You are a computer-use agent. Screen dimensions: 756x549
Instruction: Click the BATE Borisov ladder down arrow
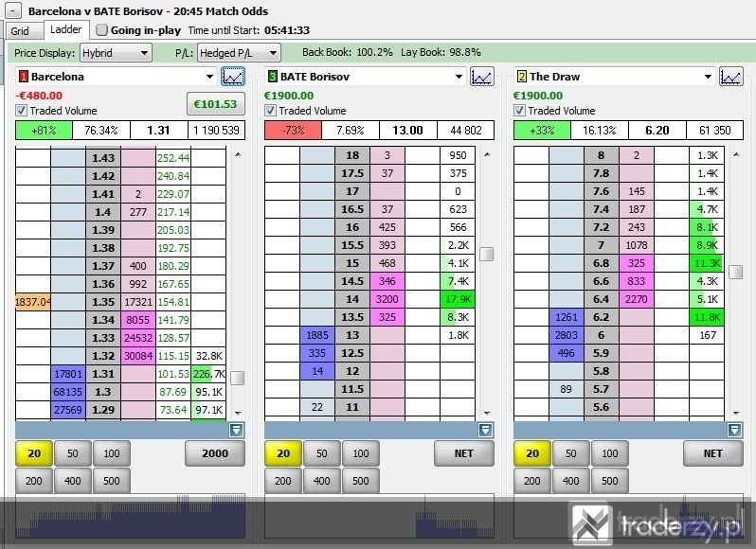487,413
